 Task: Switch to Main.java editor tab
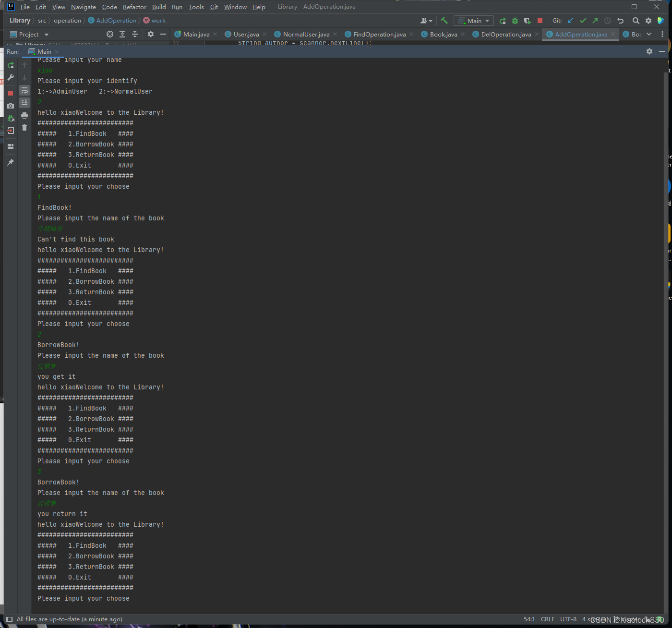point(196,34)
